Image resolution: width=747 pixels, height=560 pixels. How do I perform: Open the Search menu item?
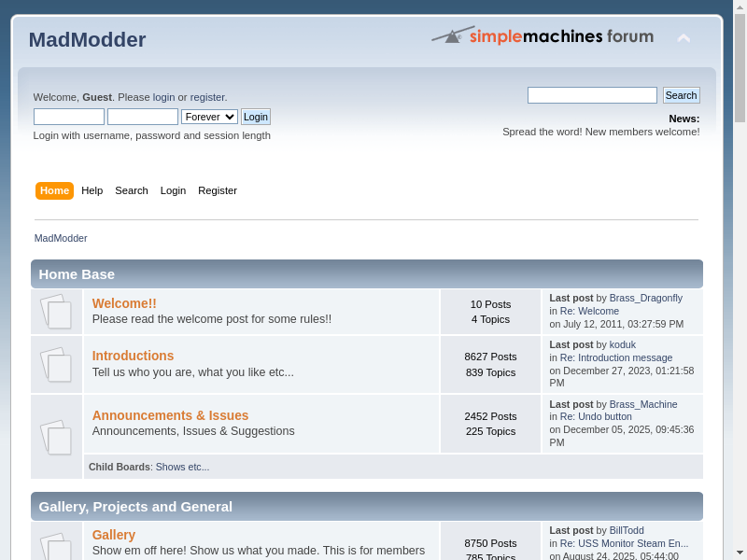pyautogui.click(x=132, y=190)
